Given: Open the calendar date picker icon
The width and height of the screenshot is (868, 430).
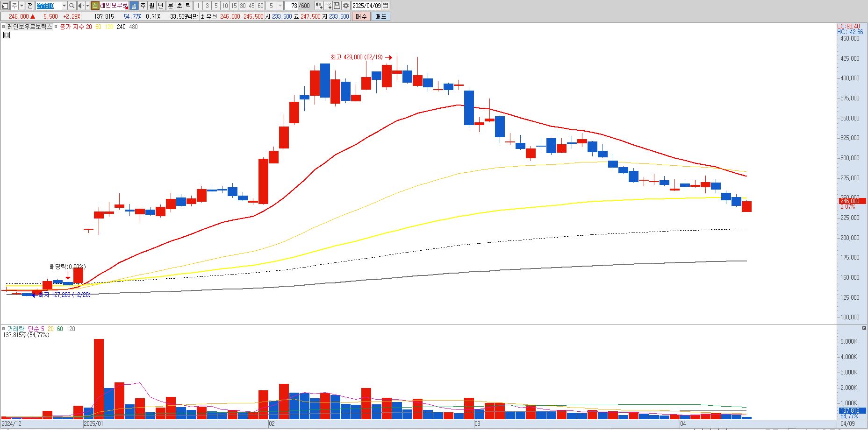Looking at the screenshot, I should coord(385,6).
